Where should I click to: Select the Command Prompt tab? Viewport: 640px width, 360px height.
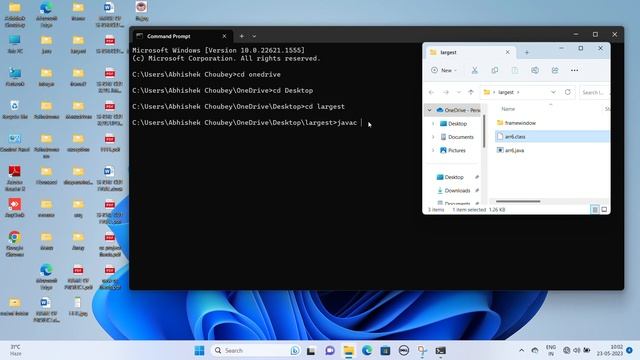(182, 36)
